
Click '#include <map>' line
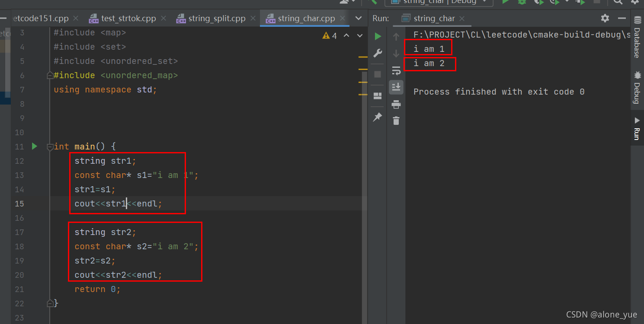click(x=90, y=32)
